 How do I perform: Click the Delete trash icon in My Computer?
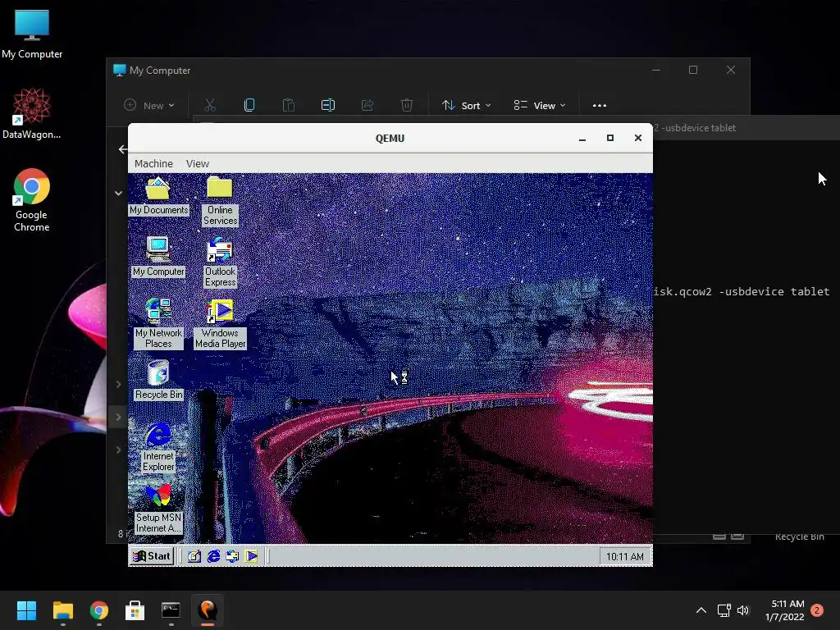[407, 106]
